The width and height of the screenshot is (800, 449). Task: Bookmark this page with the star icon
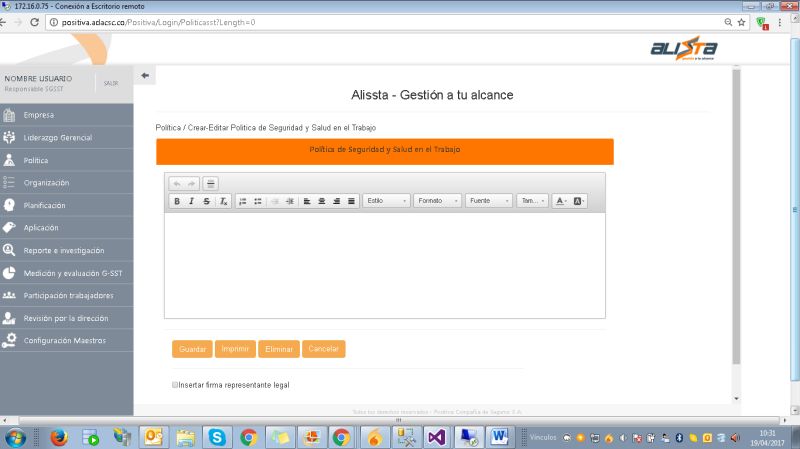(x=741, y=22)
